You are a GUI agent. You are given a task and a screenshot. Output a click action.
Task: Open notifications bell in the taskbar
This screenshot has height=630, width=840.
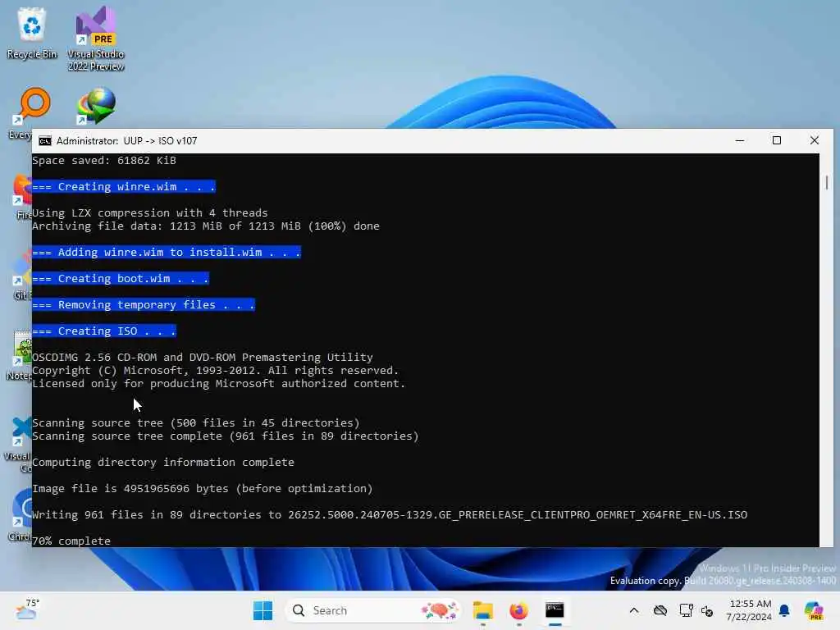coord(784,610)
